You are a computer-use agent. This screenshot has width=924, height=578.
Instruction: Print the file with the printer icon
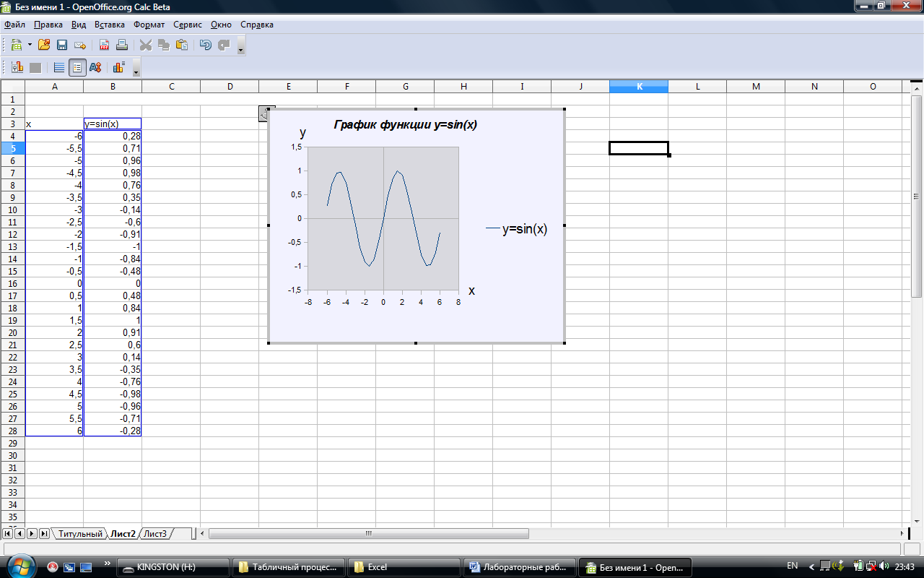point(122,45)
